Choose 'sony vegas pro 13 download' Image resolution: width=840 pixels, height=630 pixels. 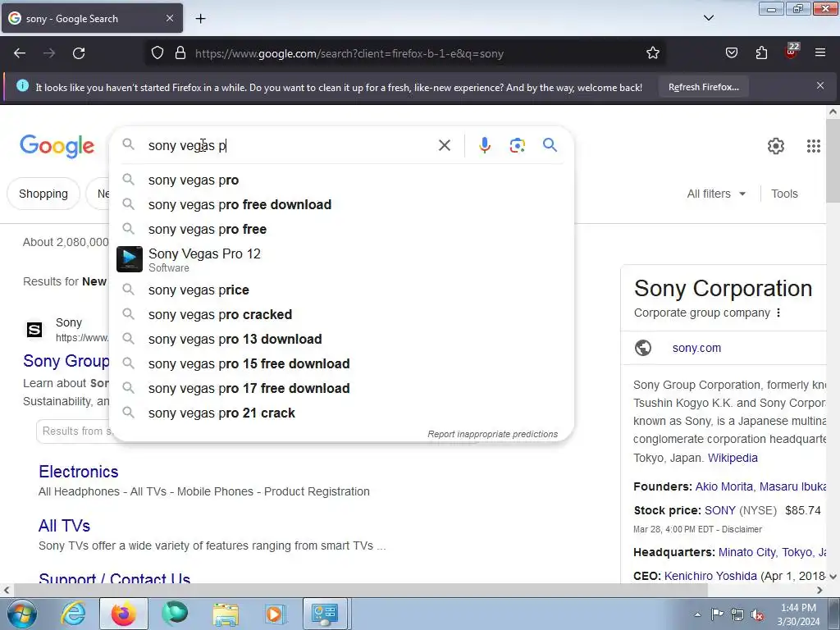[341, 339]
